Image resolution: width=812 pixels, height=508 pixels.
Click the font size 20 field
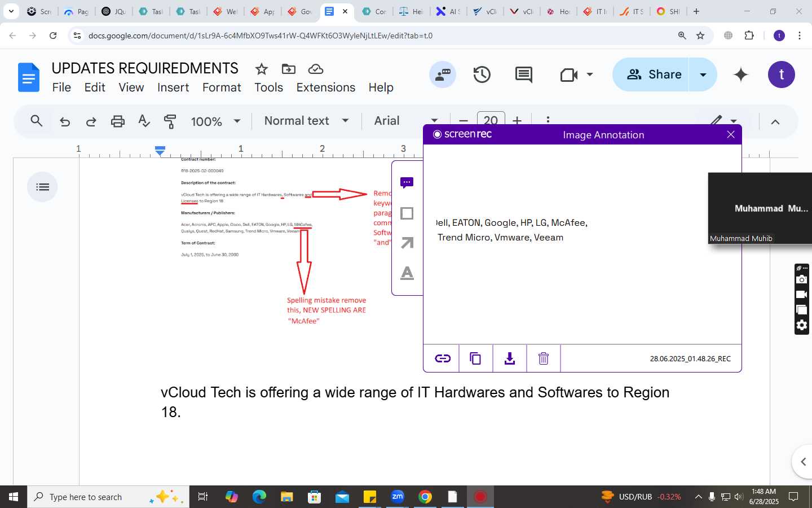pos(491,120)
